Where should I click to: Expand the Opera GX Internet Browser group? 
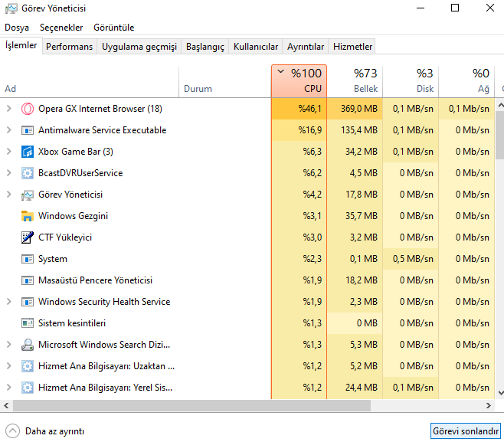(9, 109)
